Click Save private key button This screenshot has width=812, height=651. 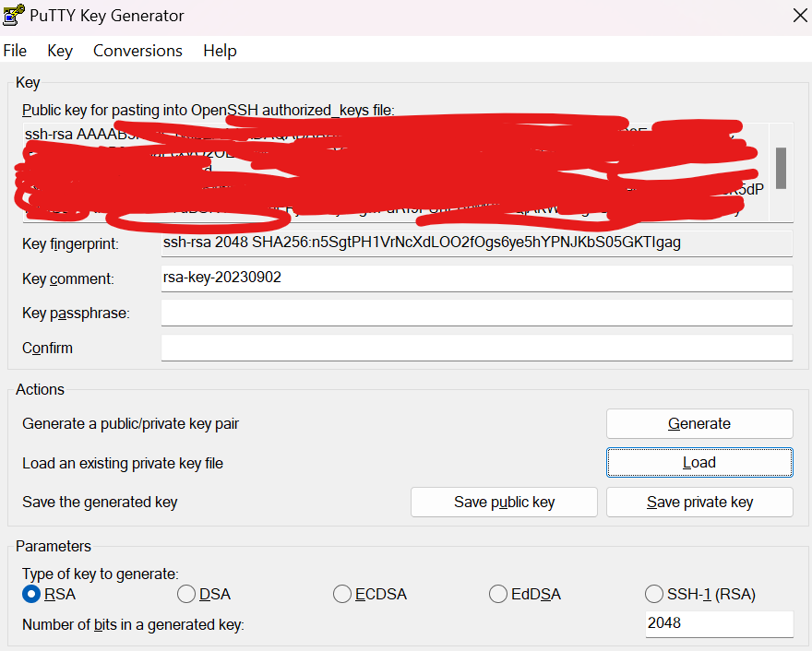(699, 502)
